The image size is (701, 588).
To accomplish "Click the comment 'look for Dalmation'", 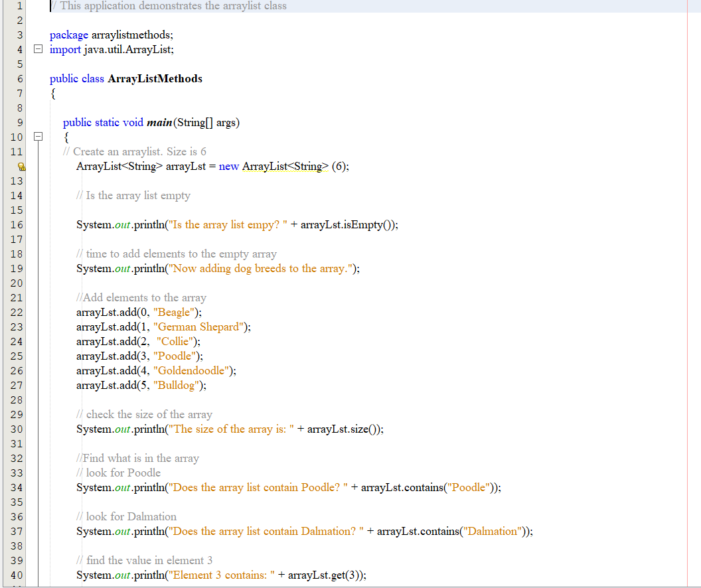I will click(x=131, y=516).
